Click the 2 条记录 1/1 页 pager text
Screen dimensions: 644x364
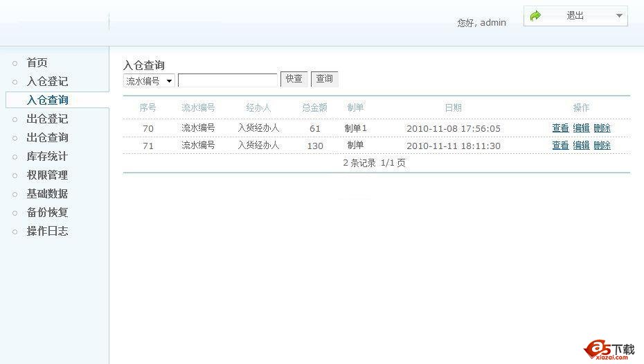coord(374,163)
